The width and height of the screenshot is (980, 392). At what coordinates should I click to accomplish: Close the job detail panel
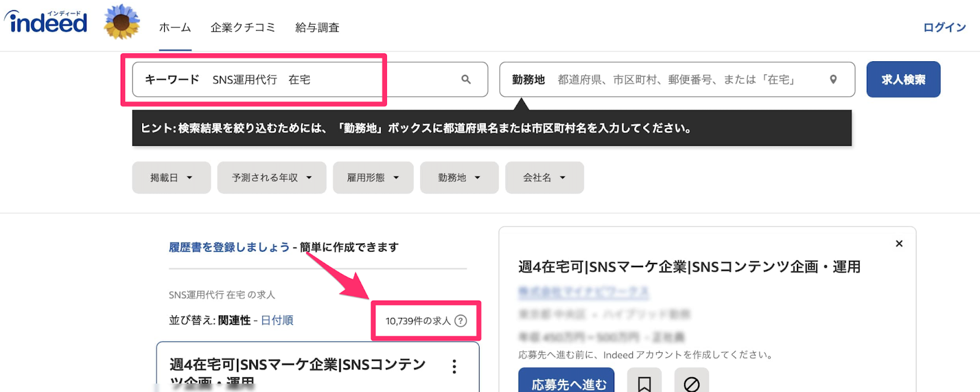899,244
